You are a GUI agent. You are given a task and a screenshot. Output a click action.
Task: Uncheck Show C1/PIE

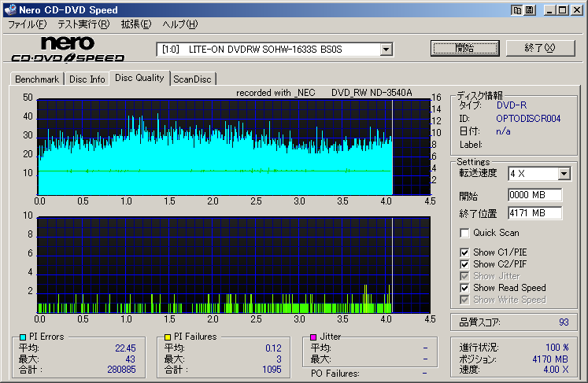(x=464, y=252)
